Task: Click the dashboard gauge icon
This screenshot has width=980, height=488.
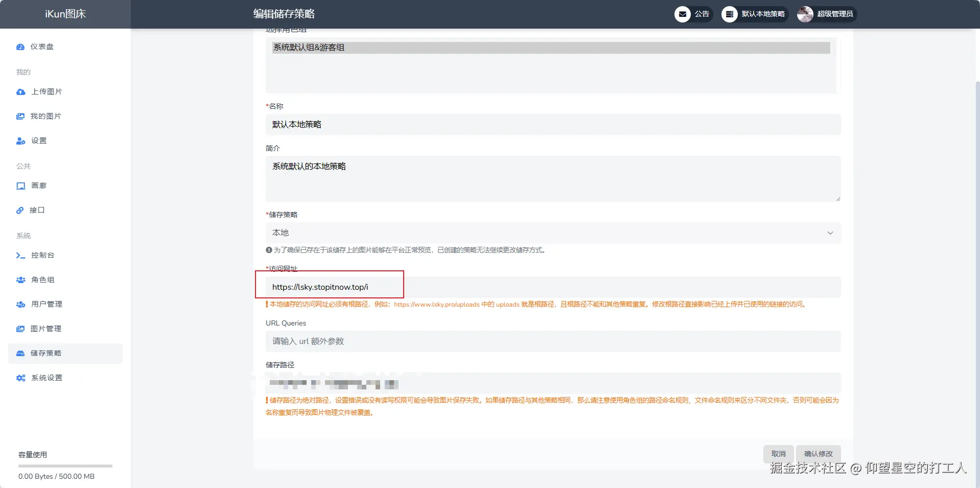Action: pyautogui.click(x=20, y=47)
